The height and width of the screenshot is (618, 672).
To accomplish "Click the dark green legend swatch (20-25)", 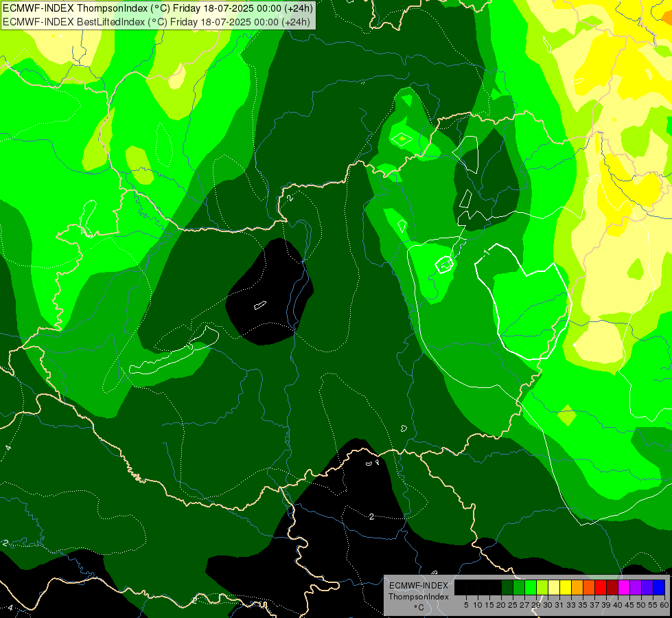I will pyautogui.click(x=507, y=588).
